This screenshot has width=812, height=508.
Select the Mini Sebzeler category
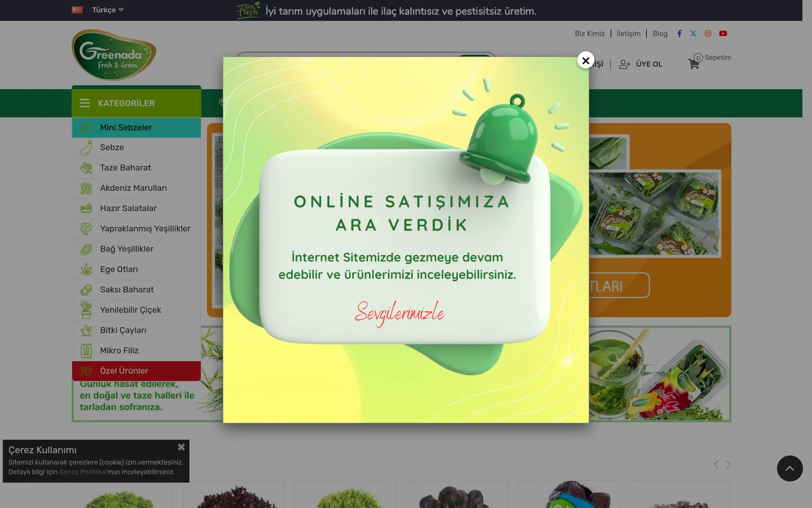[136, 128]
